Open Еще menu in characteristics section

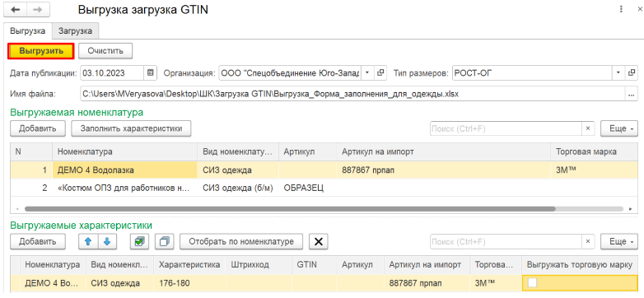(x=620, y=241)
